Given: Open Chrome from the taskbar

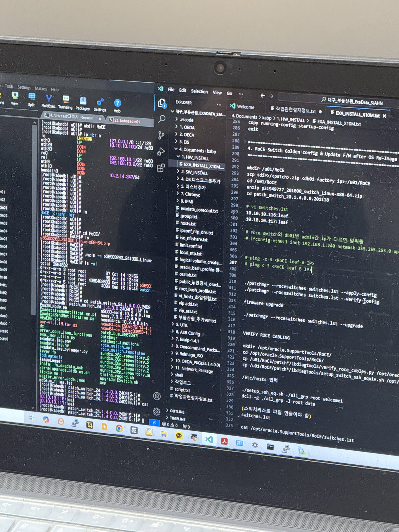Looking at the screenshot, I should click(x=119, y=428).
